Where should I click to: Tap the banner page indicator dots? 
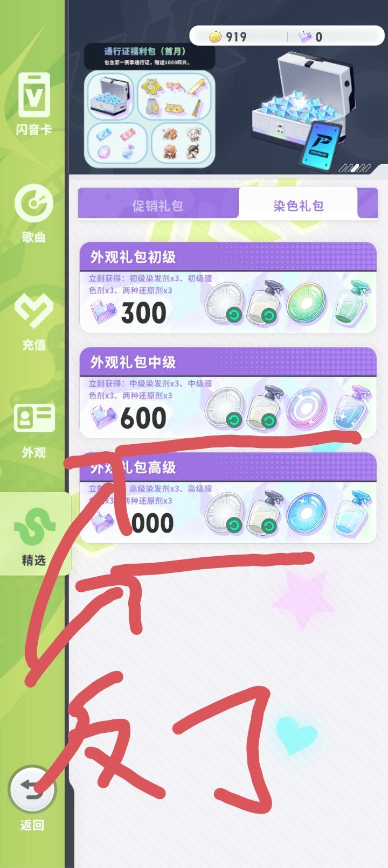(355, 169)
